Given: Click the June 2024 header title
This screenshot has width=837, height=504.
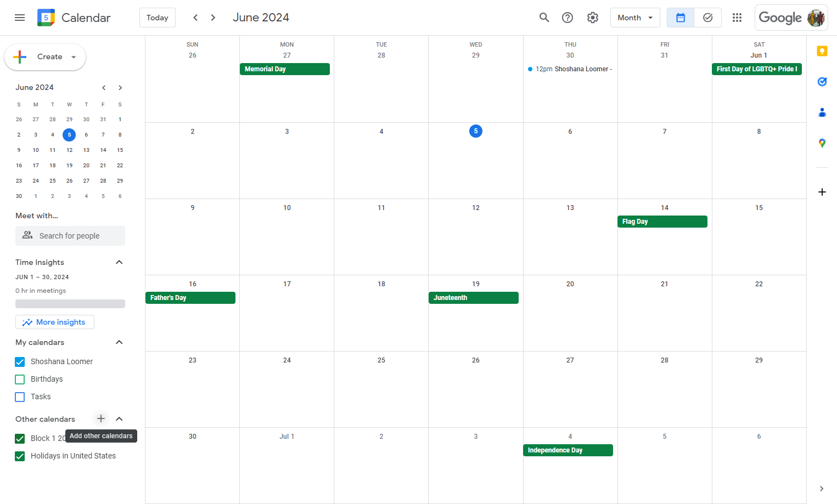Looking at the screenshot, I should pyautogui.click(x=261, y=18).
